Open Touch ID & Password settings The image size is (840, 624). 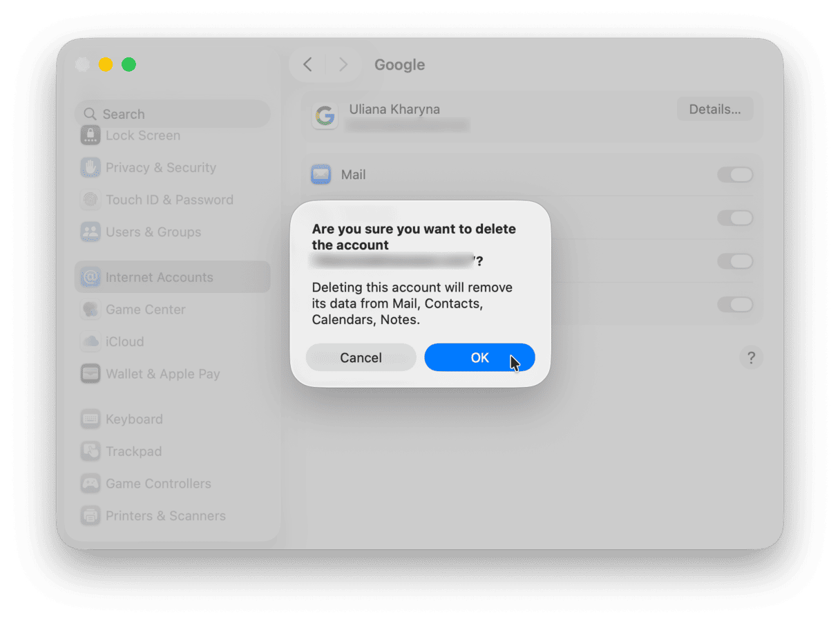pyautogui.click(x=90, y=200)
